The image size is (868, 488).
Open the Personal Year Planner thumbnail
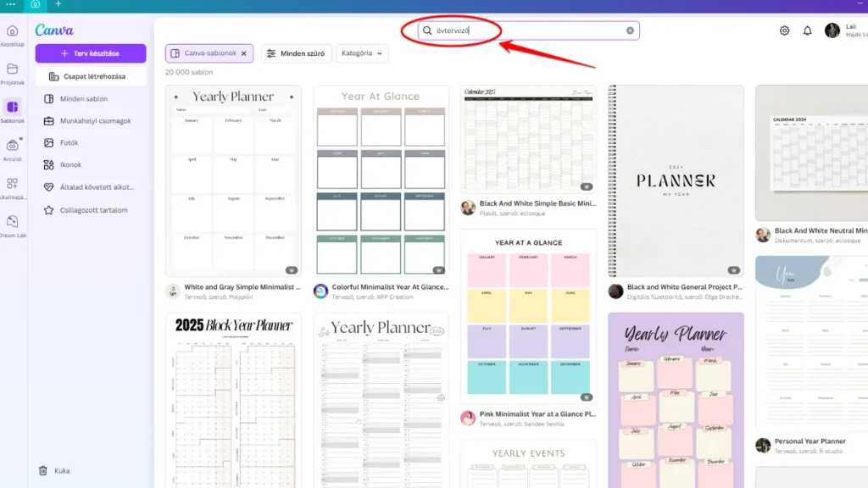pyautogui.click(x=811, y=343)
